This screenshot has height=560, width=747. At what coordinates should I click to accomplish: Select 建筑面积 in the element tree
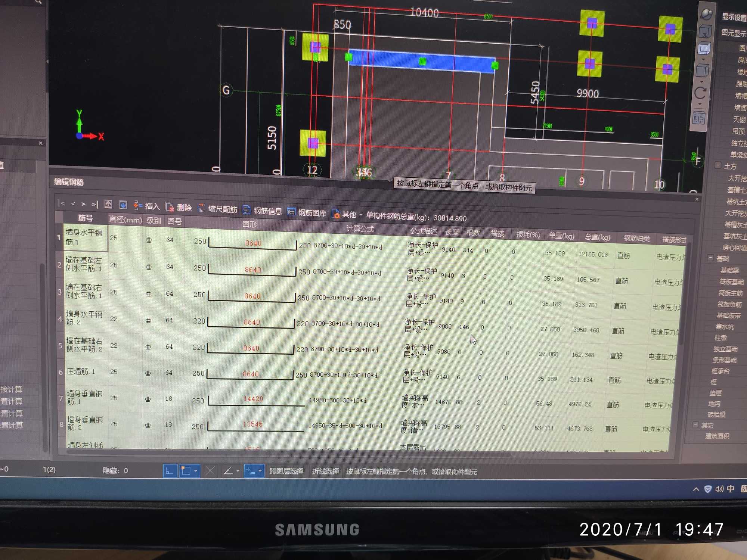[x=717, y=436]
